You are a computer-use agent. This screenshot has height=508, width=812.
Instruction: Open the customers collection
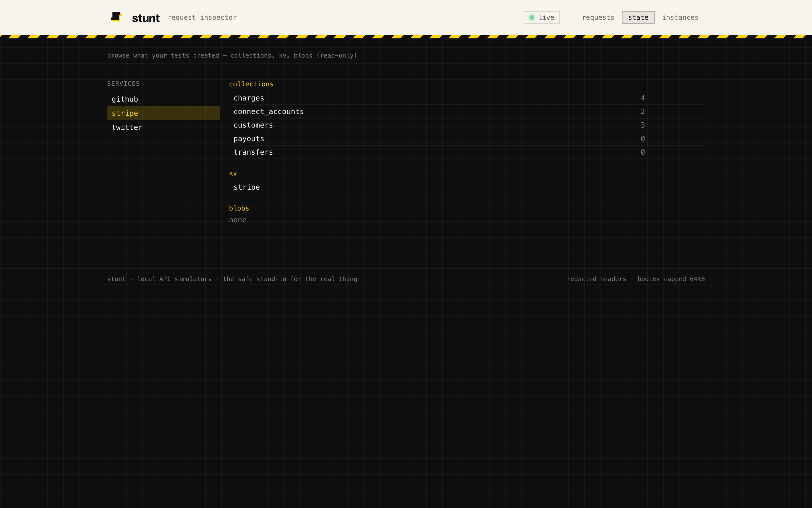[x=467, y=125]
